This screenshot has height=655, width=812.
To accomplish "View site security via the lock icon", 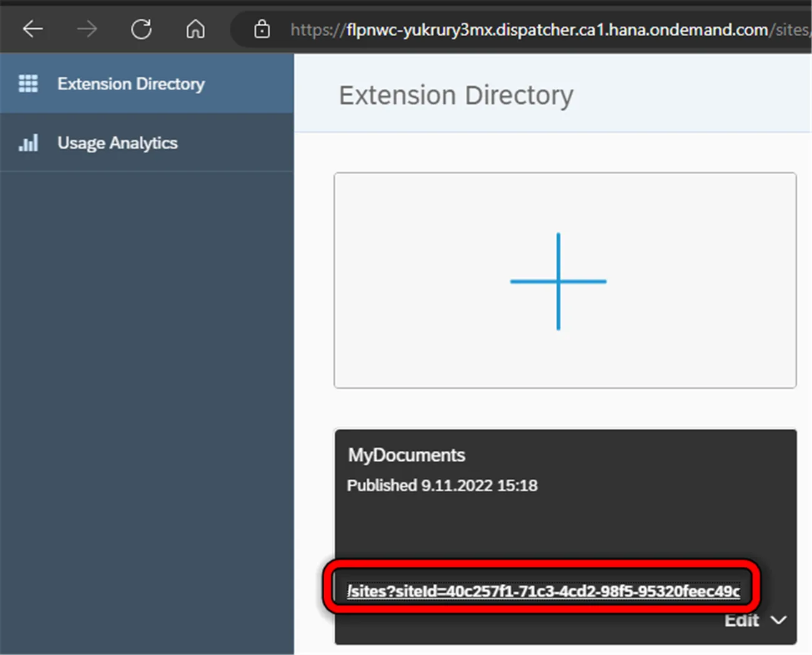I will click(x=262, y=29).
